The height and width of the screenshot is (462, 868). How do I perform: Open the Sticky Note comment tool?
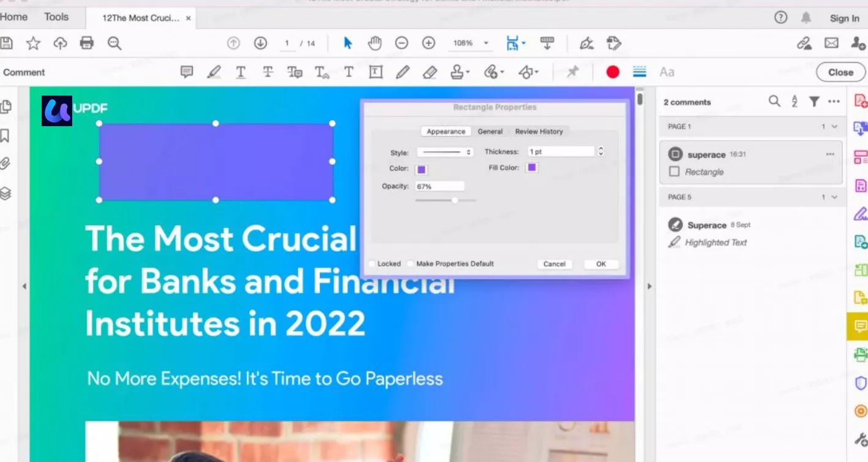pyautogui.click(x=186, y=72)
